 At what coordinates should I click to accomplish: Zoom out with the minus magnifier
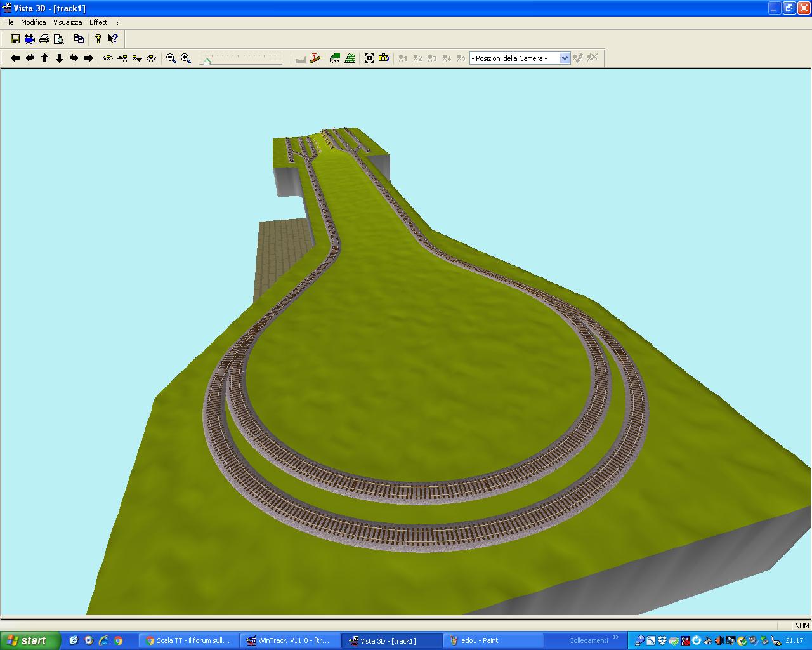pyautogui.click(x=171, y=58)
